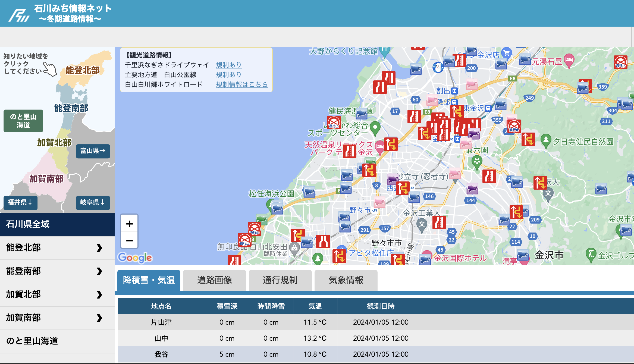Click the Ishikawa prefecture logo in header

pyautogui.click(x=19, y=15)
